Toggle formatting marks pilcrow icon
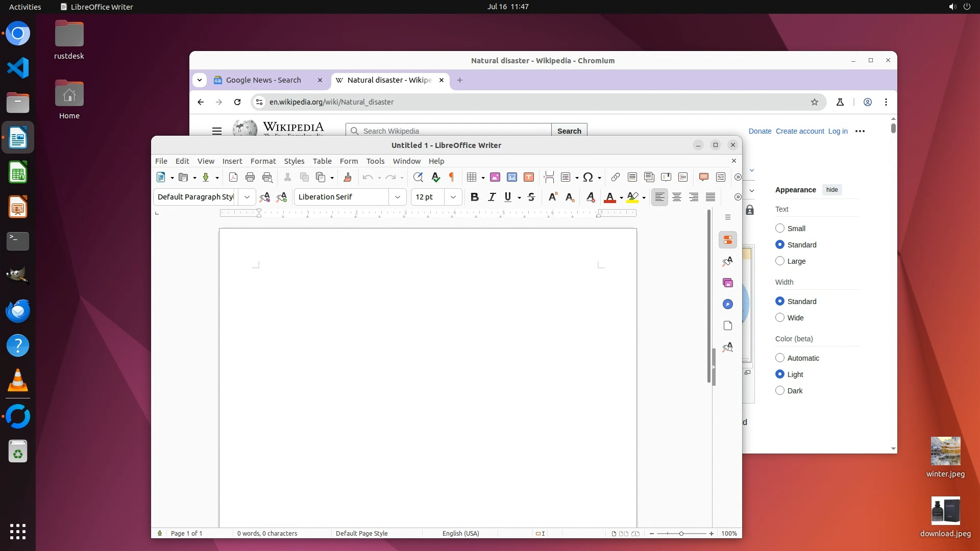The width and height of the screenshot is (980, 551). point(452,177)
